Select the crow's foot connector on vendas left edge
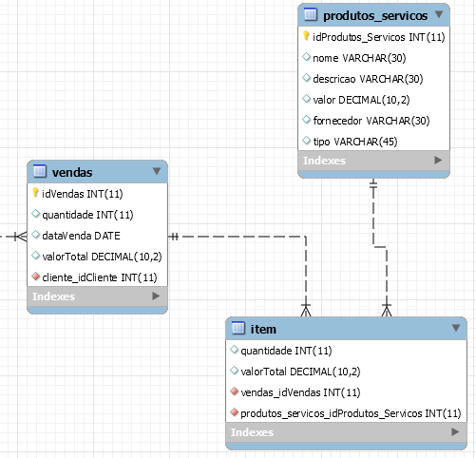The height and width of the screenshot is (458, 476). 21,237
